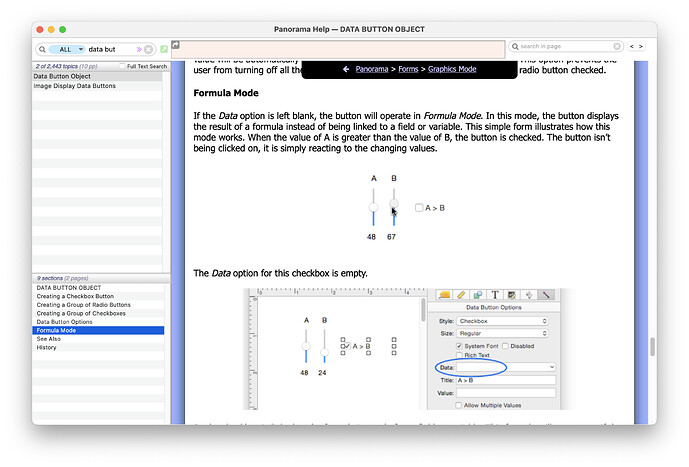
Task: Select the form-edit pencil inspector icon
Action: tap(511, 295)
